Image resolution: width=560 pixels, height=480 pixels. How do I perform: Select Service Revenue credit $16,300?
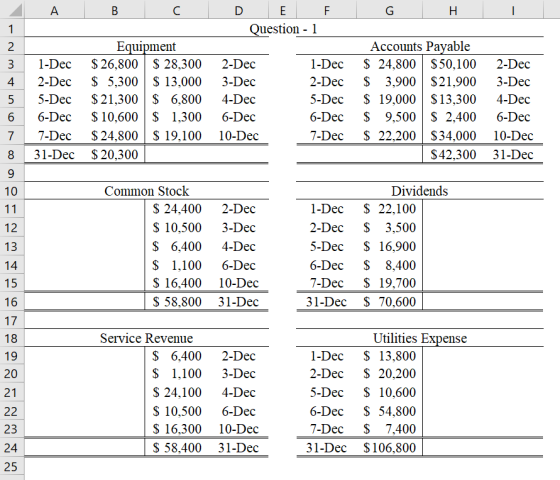tap(177, 429)
